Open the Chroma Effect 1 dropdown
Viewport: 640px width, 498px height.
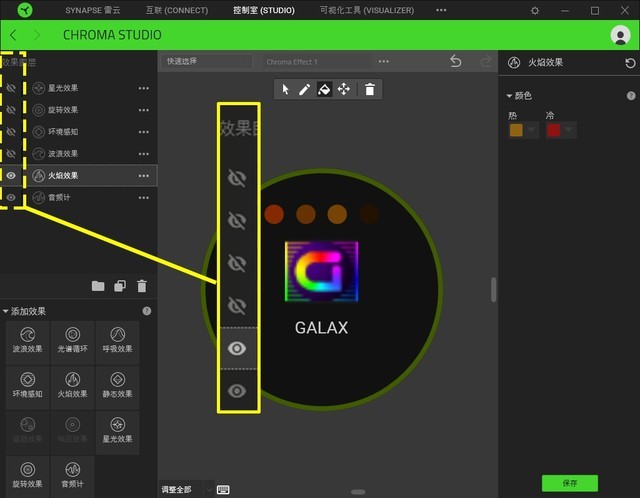pos(317,62)
